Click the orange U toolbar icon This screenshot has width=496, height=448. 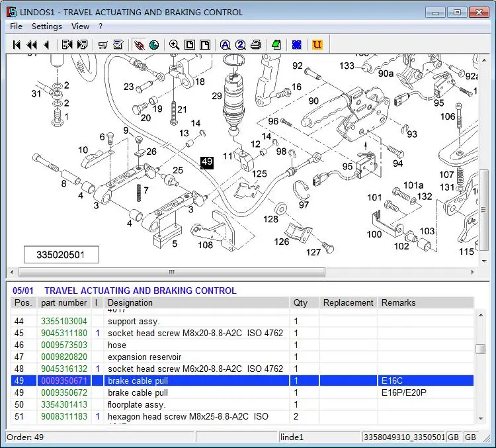click(x=317, y=44)
